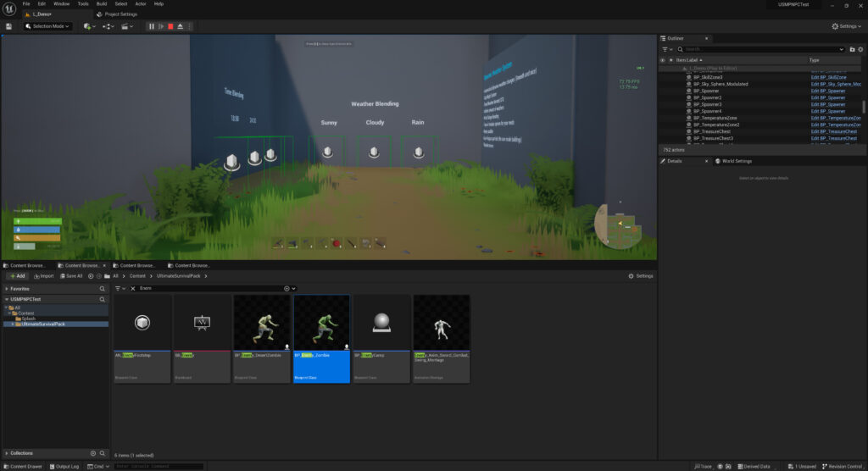
Task: Advance a single frame using the frame-skip button
Action: 161,26
